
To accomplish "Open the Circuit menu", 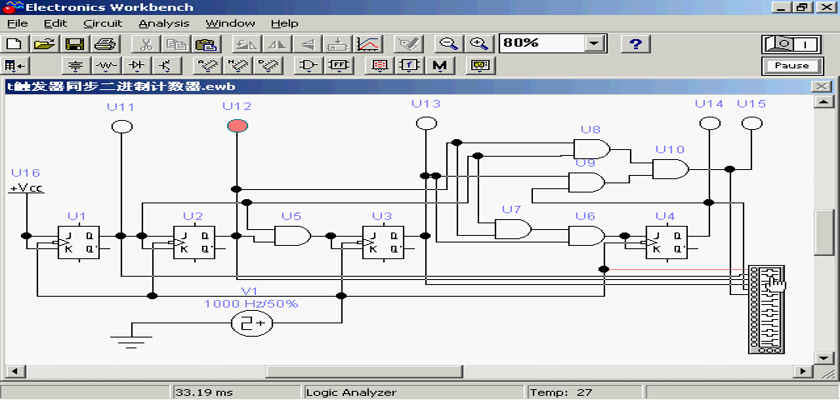I will click(x=103, y=24).
